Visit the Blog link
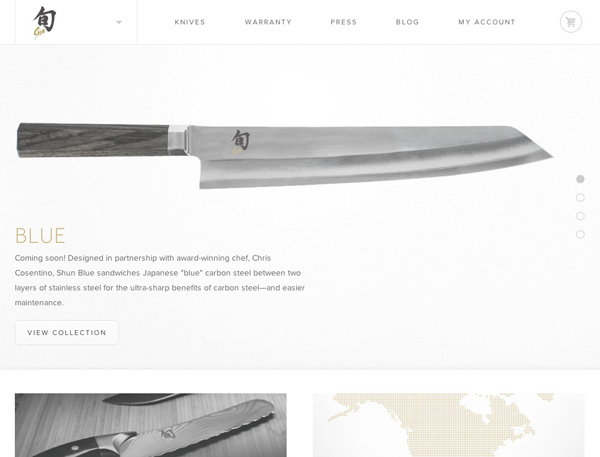This screenshot has height=457, width=600. pos(407,22)
